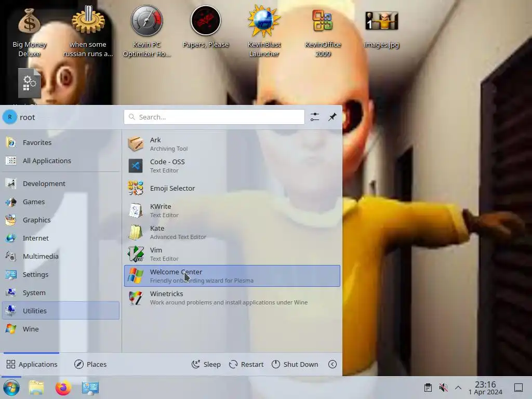Click the Shut Down button
532x399 pixels.
[295, 364]
